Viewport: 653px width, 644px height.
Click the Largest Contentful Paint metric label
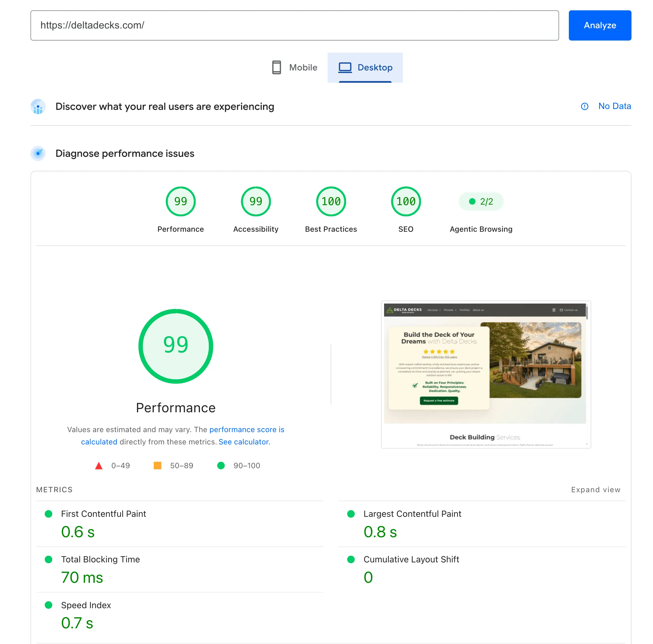[412, 513]
